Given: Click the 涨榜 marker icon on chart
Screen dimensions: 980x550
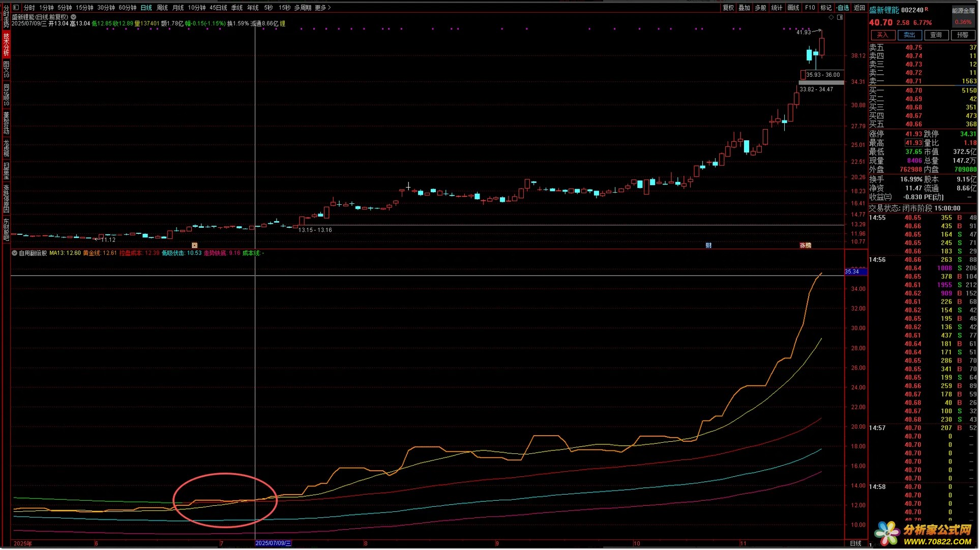Looking at the screenshot, I should (x=806, y=246).
